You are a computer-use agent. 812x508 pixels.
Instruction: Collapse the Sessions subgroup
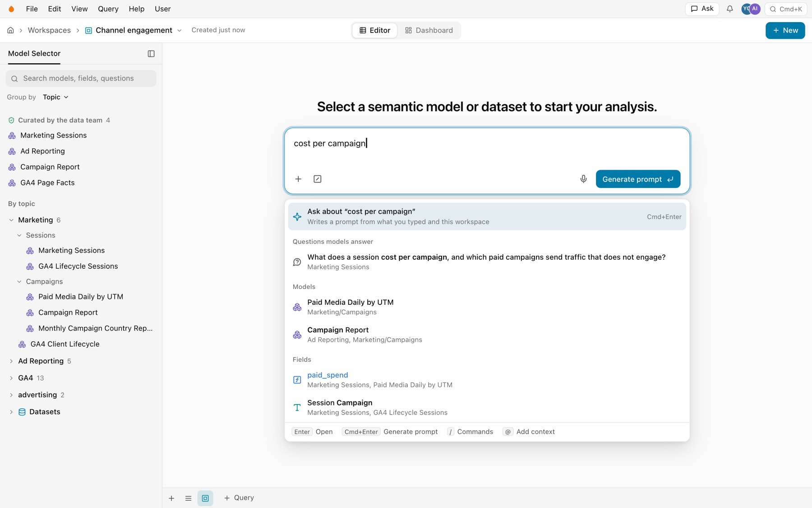(19, 235)
